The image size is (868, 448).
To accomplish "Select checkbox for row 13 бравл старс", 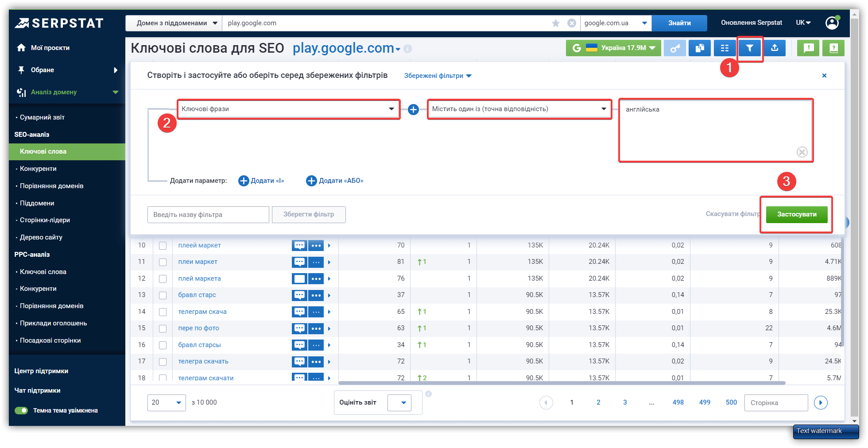I will click(x=163, y=295).
